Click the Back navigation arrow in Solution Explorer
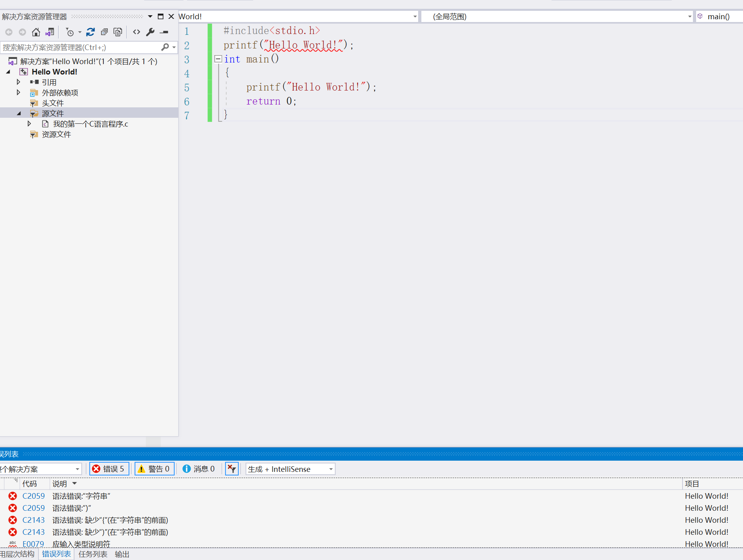Viewport: 743px width, 560px height. [9, 32]
